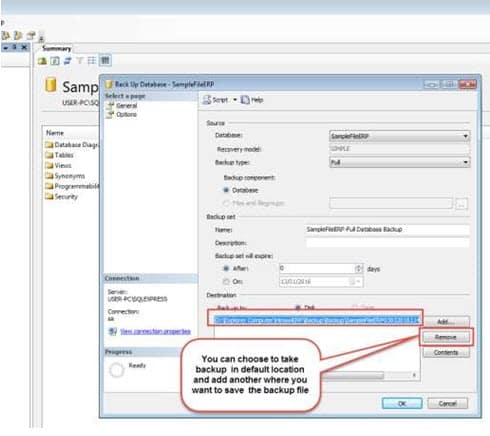The height and width of the screenshot is (436, 490).
Task: Click the up-folder icon in Summary toolbar
Action: [42, 61]
